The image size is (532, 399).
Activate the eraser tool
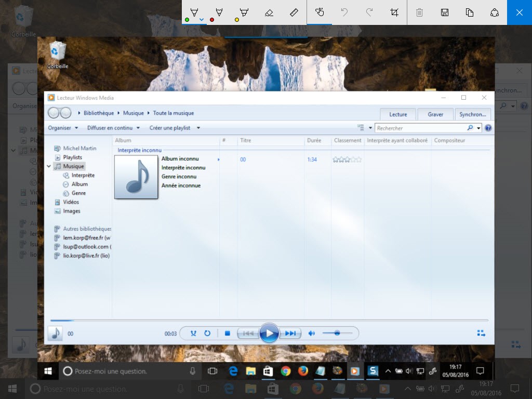(269, 12)
